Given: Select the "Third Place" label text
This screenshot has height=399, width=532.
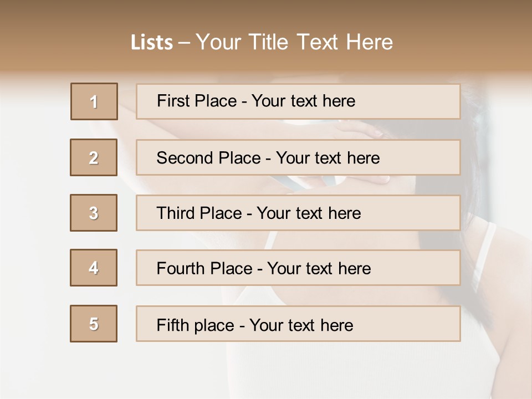Looking at the screenshot, I should click(x=199, y=213).
